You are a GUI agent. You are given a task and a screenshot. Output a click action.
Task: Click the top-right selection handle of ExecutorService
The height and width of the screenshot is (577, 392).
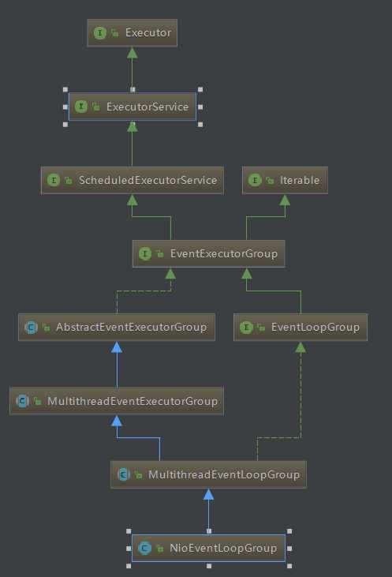point(200,89)
